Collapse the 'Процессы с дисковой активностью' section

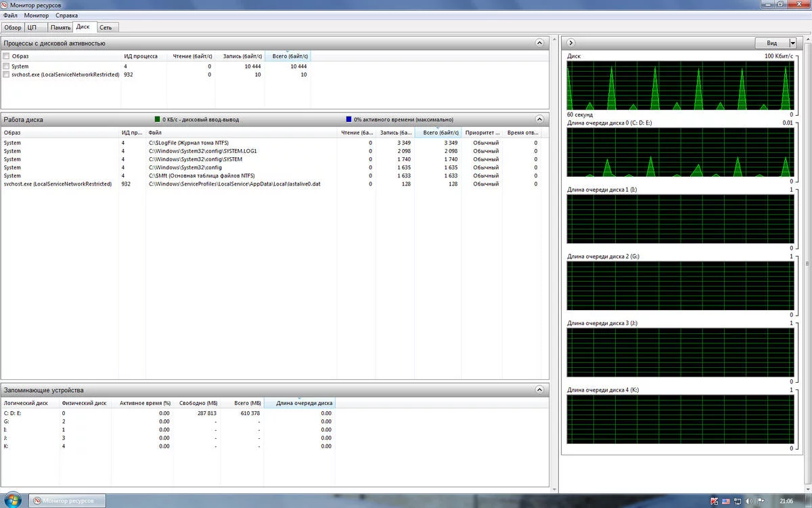(x=539, y=43)
